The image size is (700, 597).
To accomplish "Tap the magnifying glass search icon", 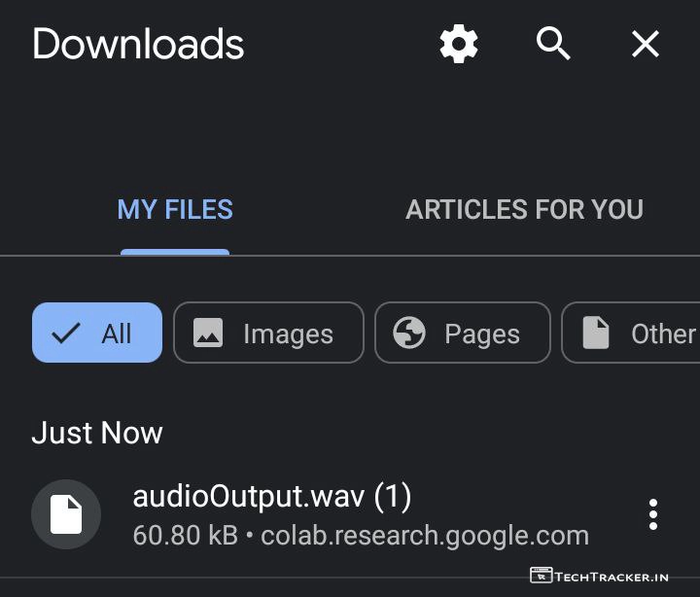I will point(553,44).
